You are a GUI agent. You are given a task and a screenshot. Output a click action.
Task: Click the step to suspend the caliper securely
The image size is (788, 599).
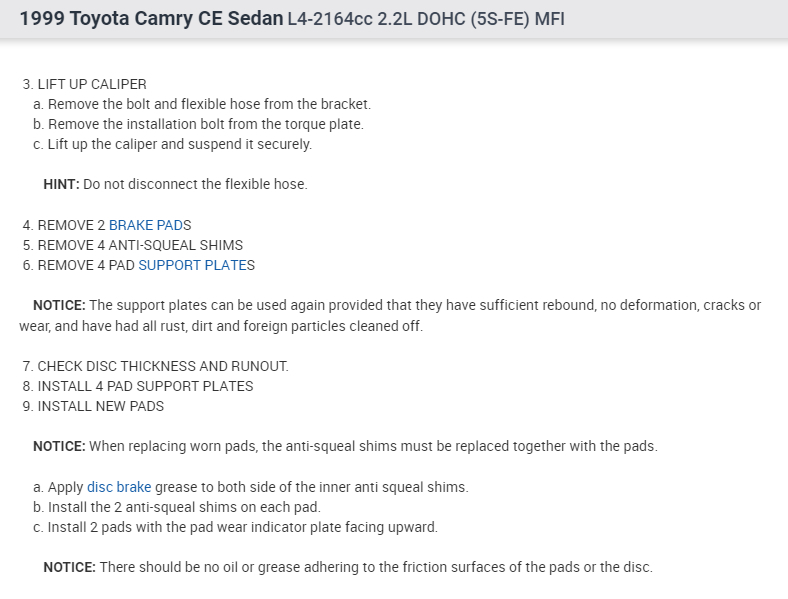point(179,144)
